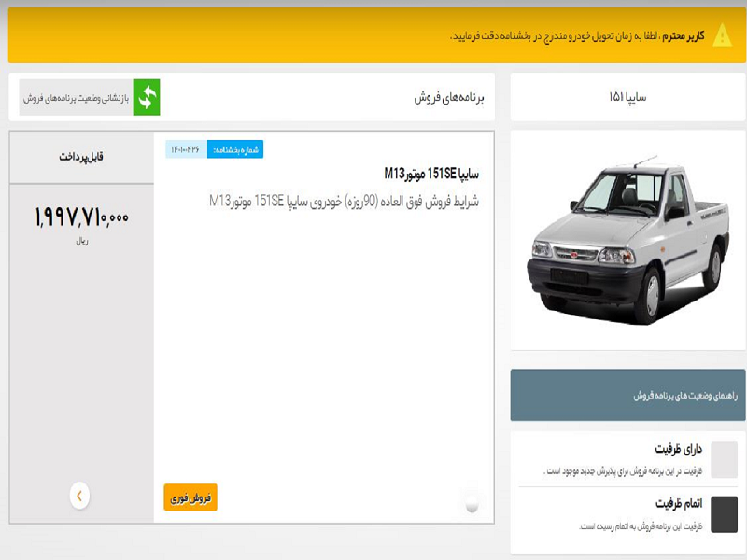Click the green refresh arrows icon
Viewport: 747px width, 560px height.
147,97
